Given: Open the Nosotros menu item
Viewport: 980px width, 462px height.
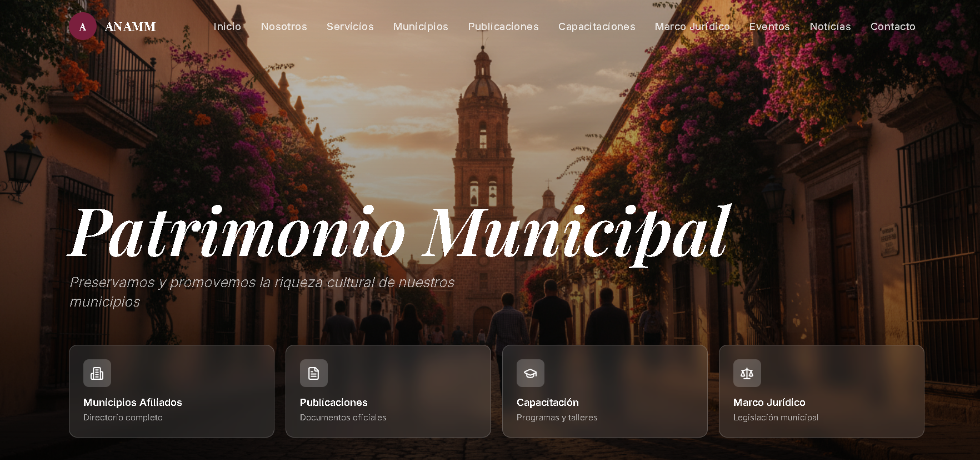Looking at the screenshot, I should [284, 27].
